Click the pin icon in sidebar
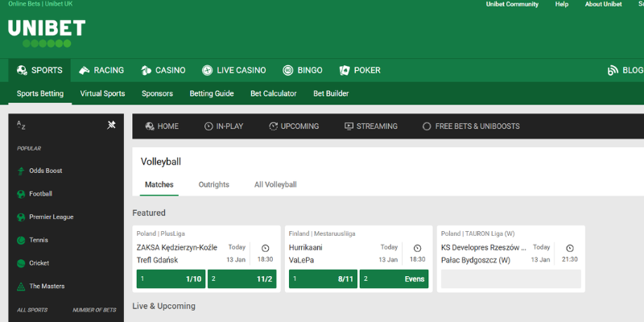Image resolution: width=644 pixels, height=322 pixels. 111,125
